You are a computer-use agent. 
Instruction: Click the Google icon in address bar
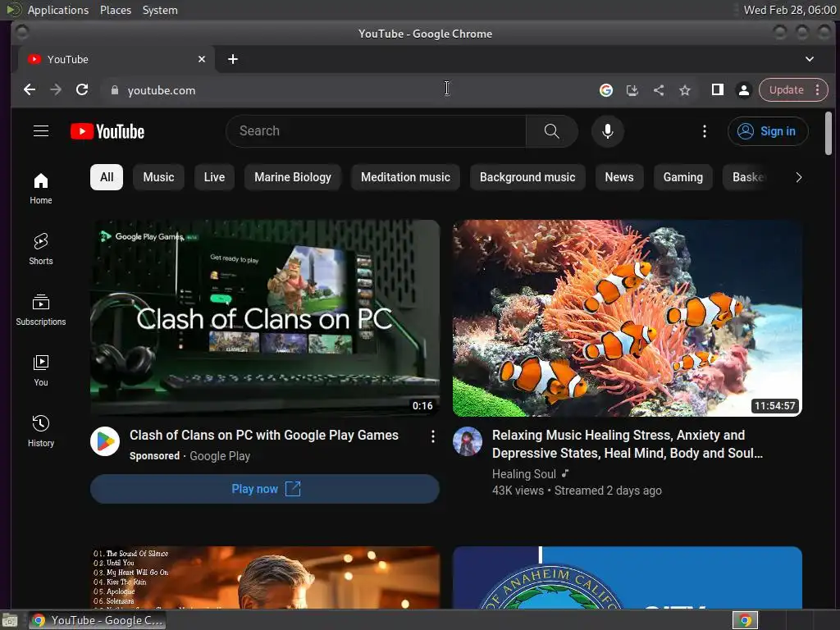point(606,90)
